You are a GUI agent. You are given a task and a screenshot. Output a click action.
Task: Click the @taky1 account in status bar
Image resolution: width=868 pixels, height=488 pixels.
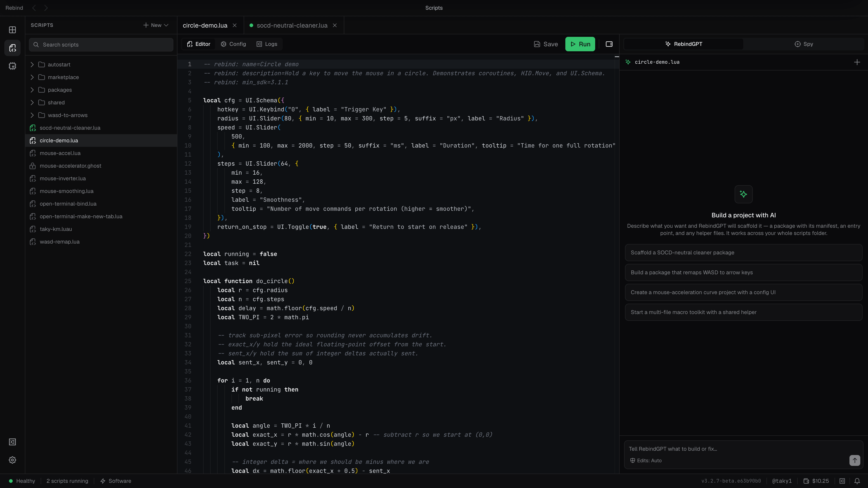click(x=782, y=481)
